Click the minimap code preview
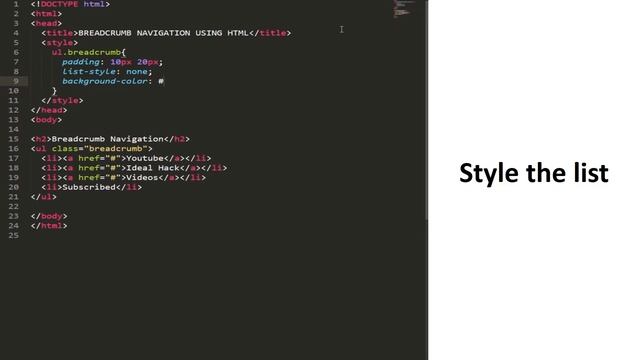This screenshot has height=360, width=640. click(x=403, y=9)
